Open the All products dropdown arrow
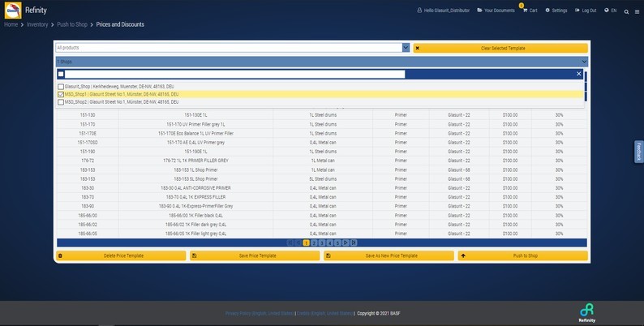The height and width of the screenshot is (326, 644). [406, 48]
